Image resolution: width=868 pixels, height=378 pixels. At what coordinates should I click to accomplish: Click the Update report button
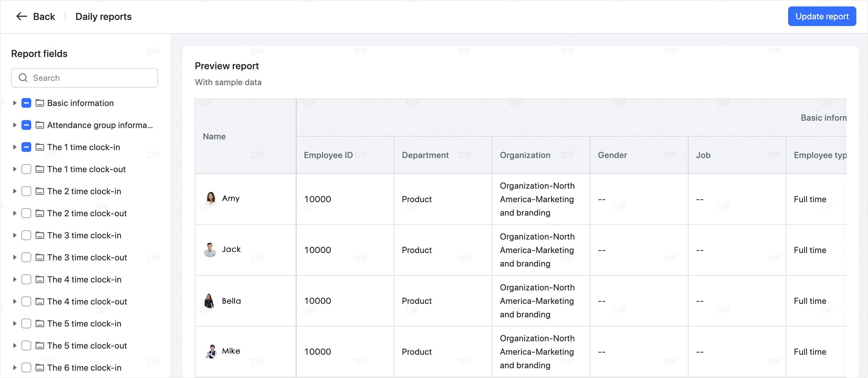pos(821,16)
